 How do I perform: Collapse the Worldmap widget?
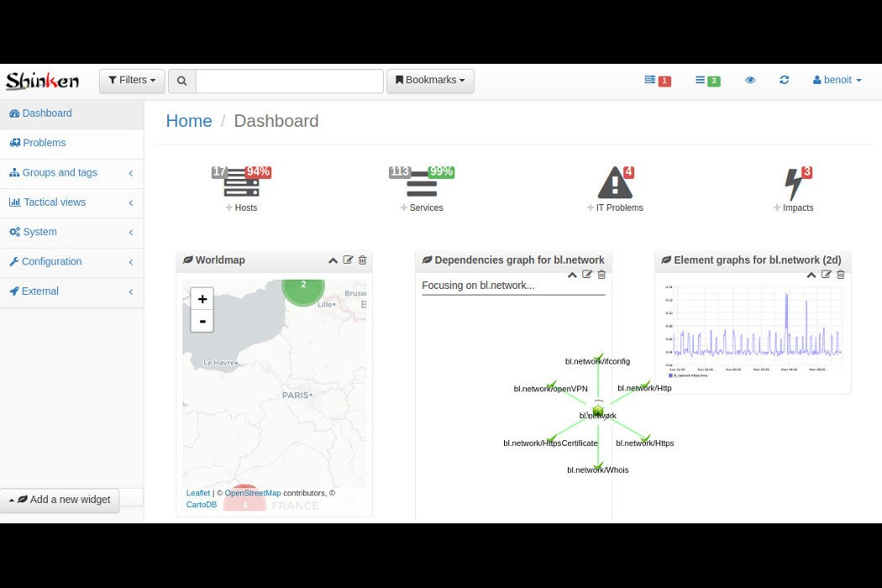coord(333,260)
